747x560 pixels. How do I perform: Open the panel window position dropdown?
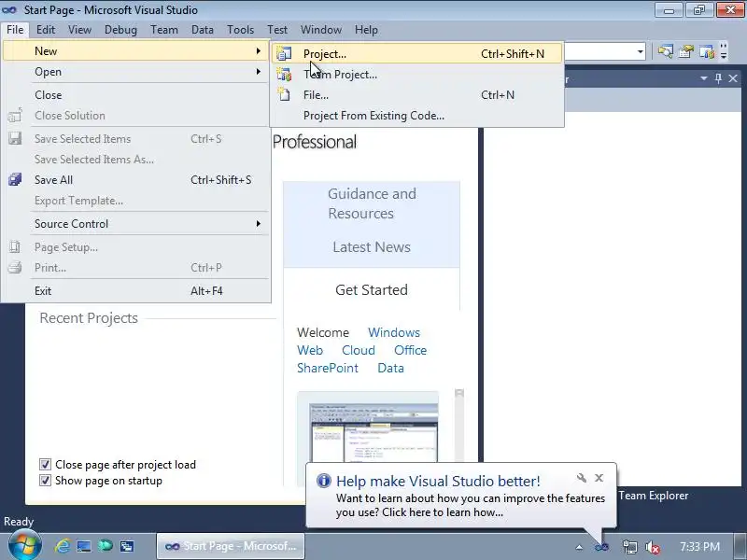point(704,78)
